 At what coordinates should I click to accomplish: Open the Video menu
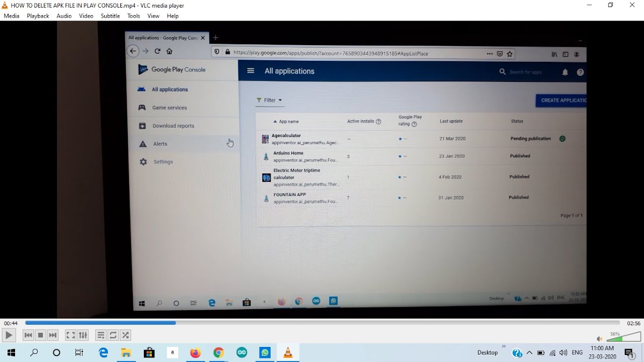tap(86, 16)
